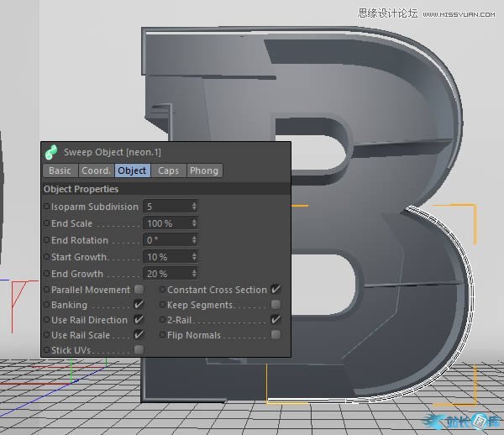
Task: Uncheck Constant Cross Section
Action: (276, 290)
